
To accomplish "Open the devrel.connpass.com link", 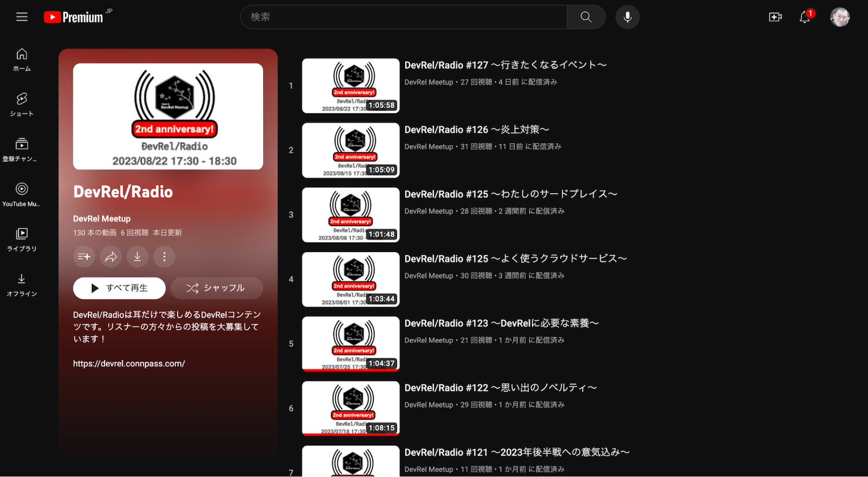I will 129,364.
